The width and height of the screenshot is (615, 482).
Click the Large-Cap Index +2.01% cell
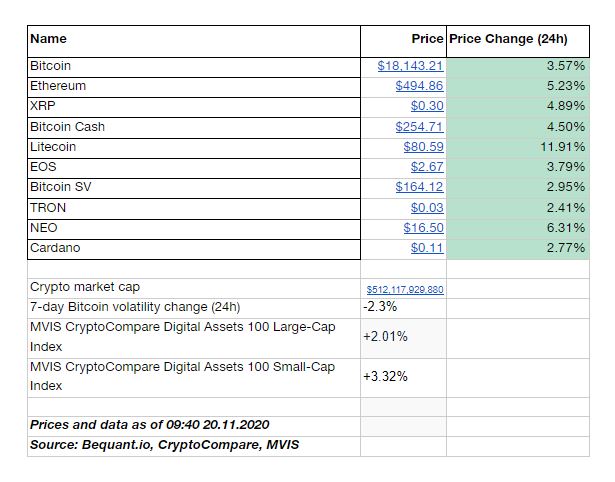tap(403, 338)
